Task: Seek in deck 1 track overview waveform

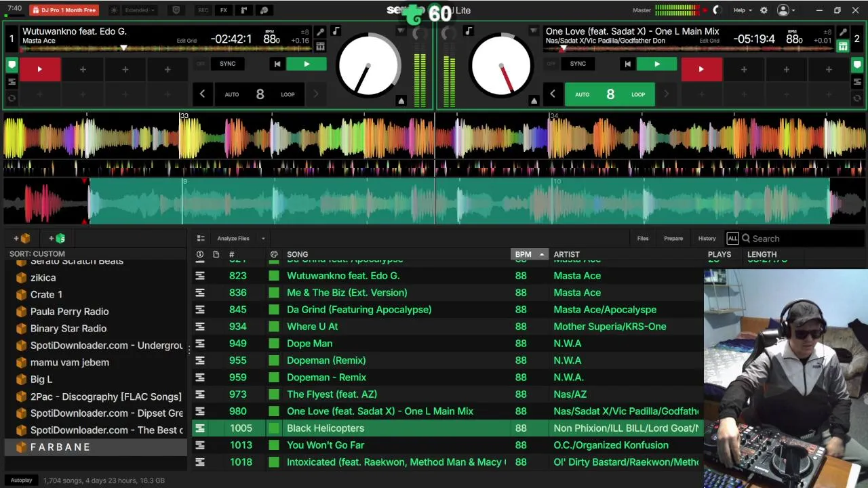Action: pyautogui.click(x=165, y=48)
